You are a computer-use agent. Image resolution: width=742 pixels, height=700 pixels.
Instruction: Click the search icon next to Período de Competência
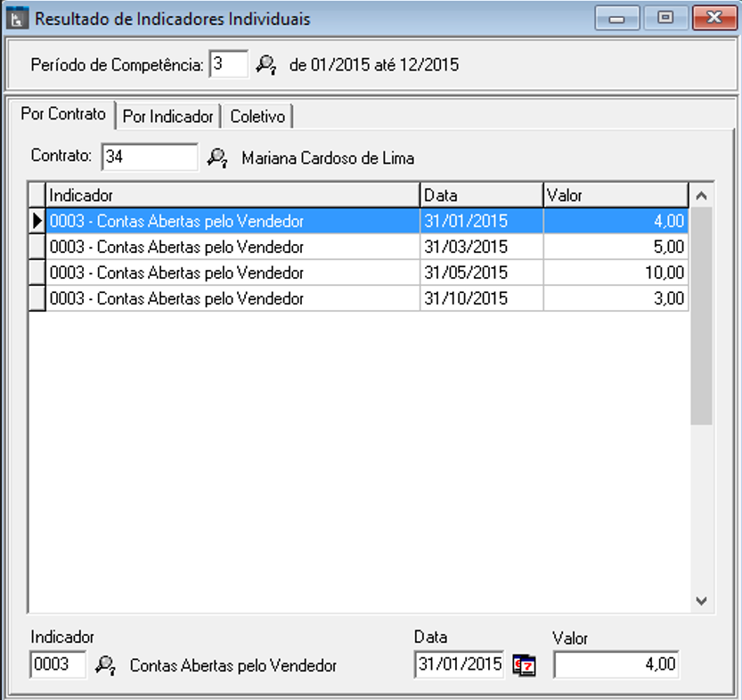coord(266,65)
